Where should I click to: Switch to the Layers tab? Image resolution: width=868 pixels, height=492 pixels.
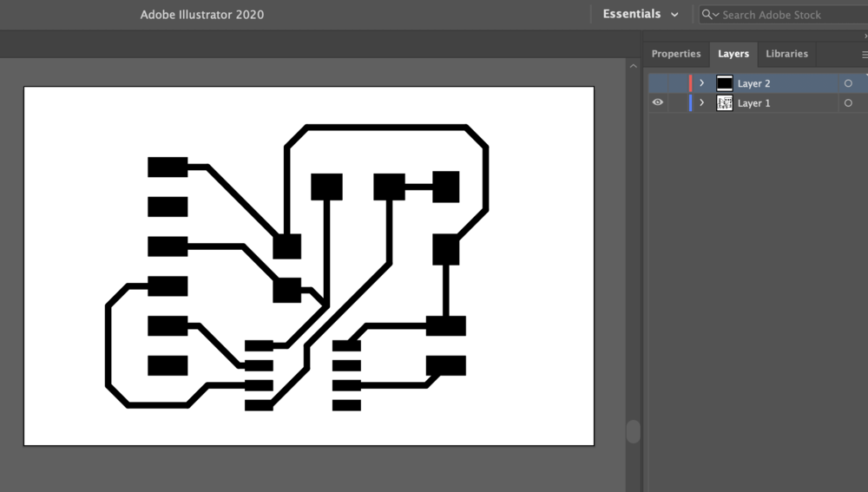click(x=733, y=54)
